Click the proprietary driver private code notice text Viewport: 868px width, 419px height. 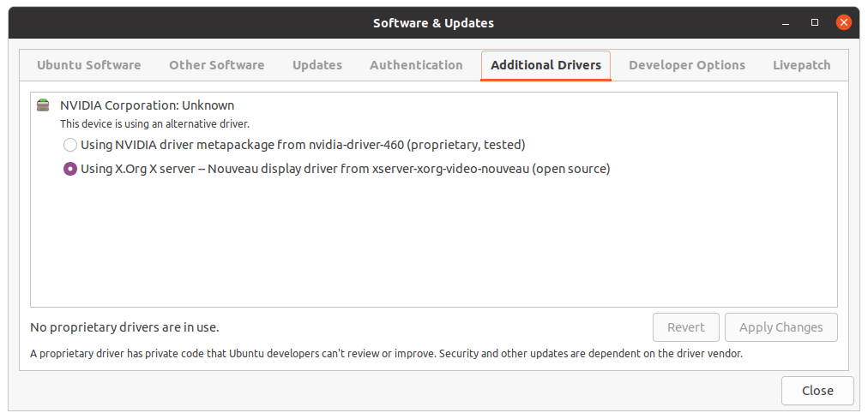[386, 354]
